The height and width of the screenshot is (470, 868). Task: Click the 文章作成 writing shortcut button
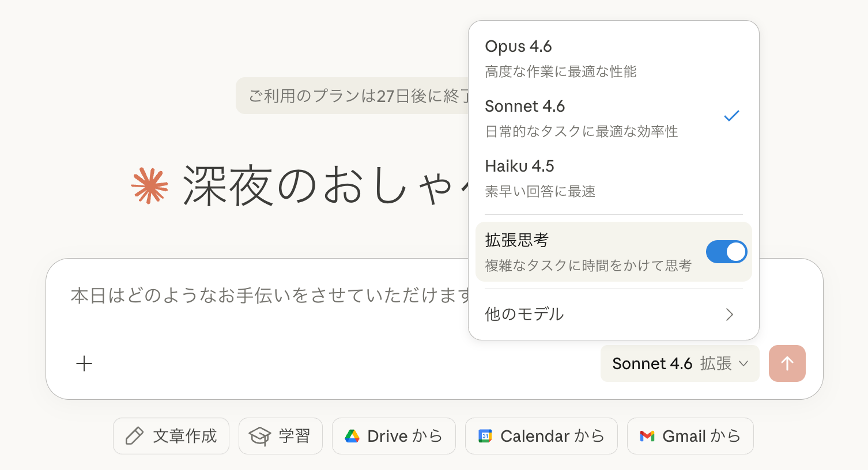point(171,436)
